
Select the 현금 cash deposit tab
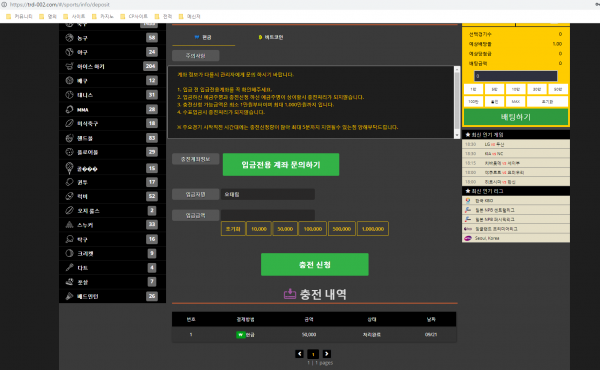coord(203,37)
